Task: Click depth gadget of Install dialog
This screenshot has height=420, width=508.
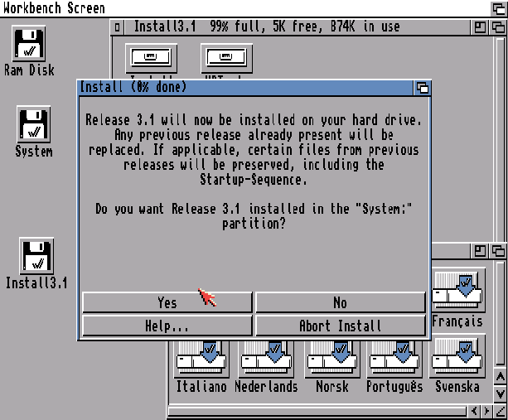Action: tap(422, 88)
